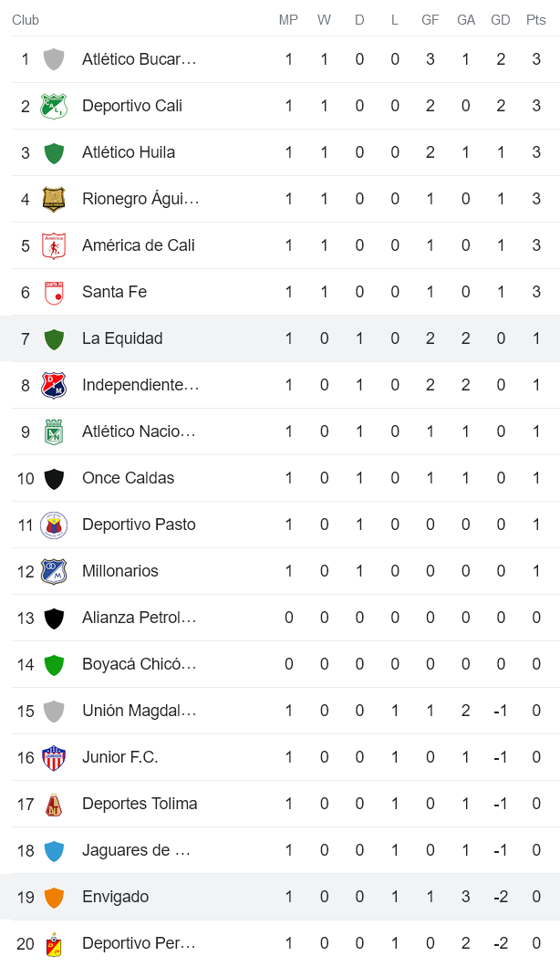This screenshot has width=560, height=977.
Task: Open La Equidad team page
Action: (x=122, y=338)
